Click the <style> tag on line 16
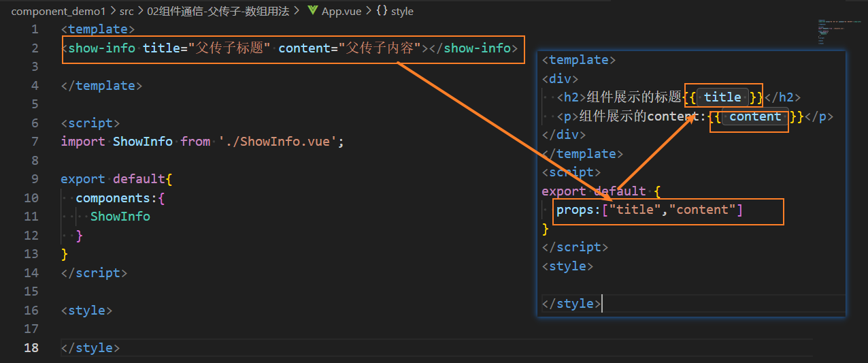Image resolution: width=868 pixels, height=363 pixels. [x=86, y=310]
